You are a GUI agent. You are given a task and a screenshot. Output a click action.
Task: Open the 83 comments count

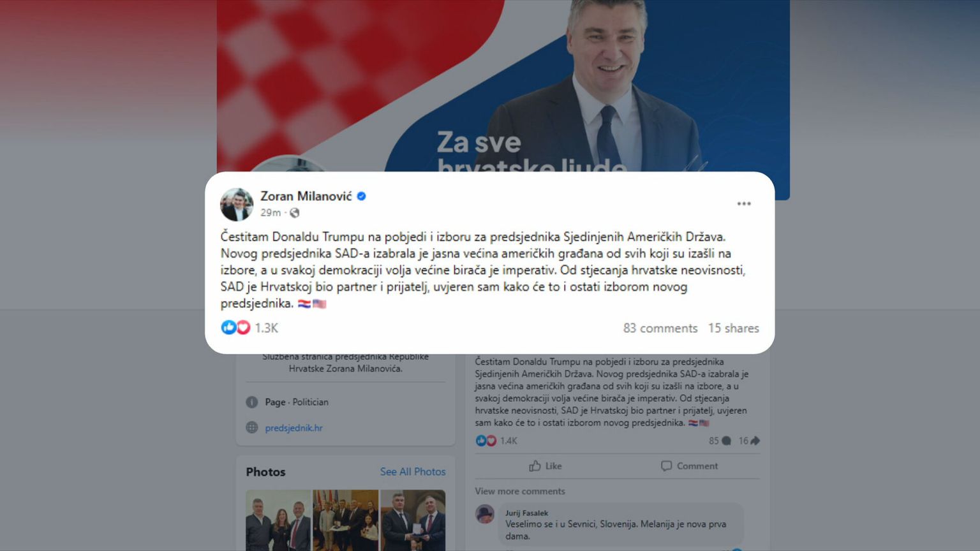click(x=660, y=328)
